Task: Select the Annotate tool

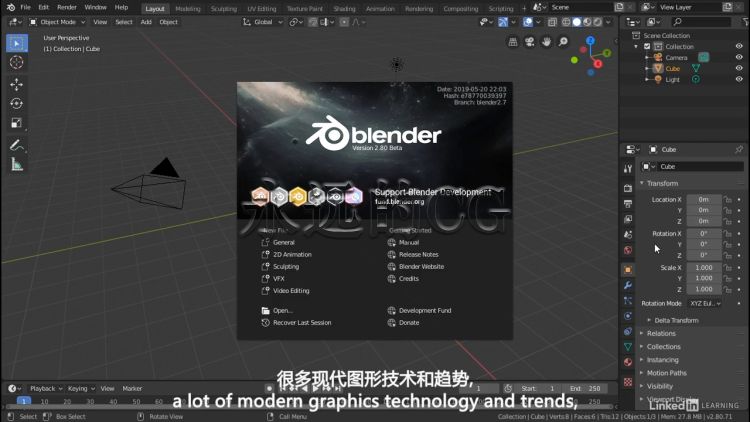Action: (x=17, y=145)
